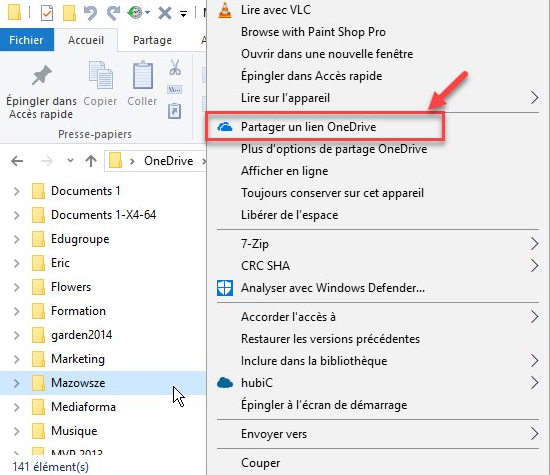Viewport: 550px width, 475px height.
Task: Choose Analyser avec Windows Defender
Action: coord(378,288)
